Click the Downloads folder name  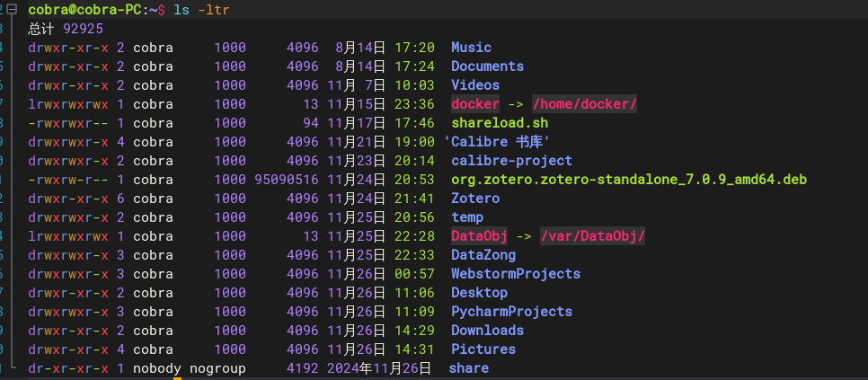tap(487, 331)
